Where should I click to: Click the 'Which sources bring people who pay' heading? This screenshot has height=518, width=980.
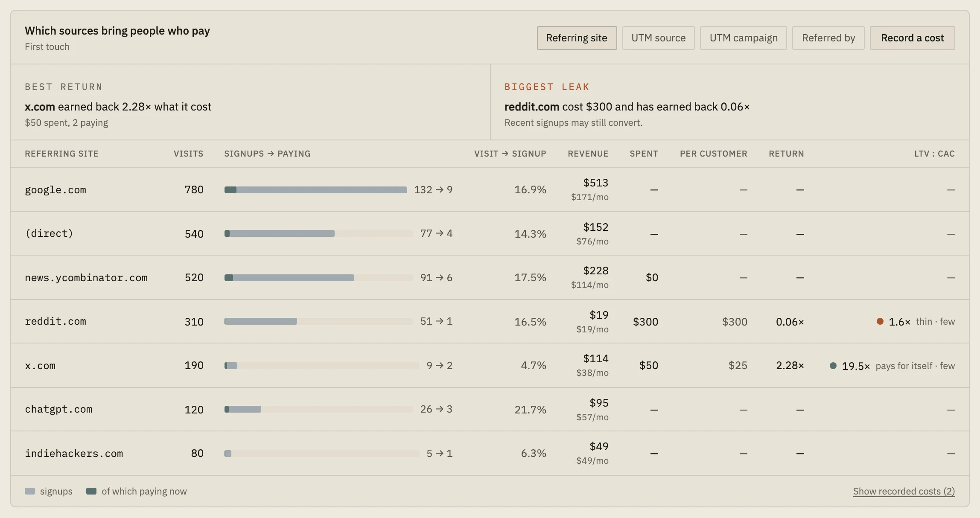click(117, 31)
